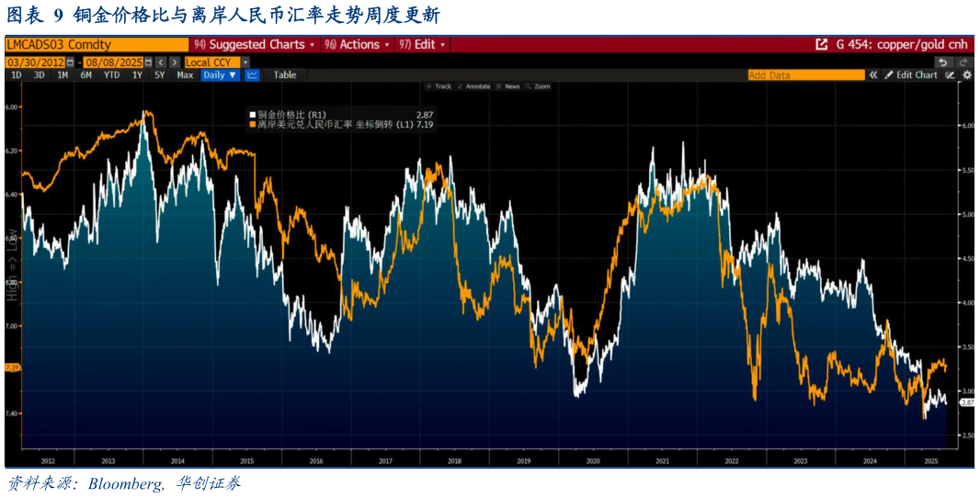Viewport: 980px width, 498px height.
Task: Click the redo arrow icon
Action: pos(963,62)
